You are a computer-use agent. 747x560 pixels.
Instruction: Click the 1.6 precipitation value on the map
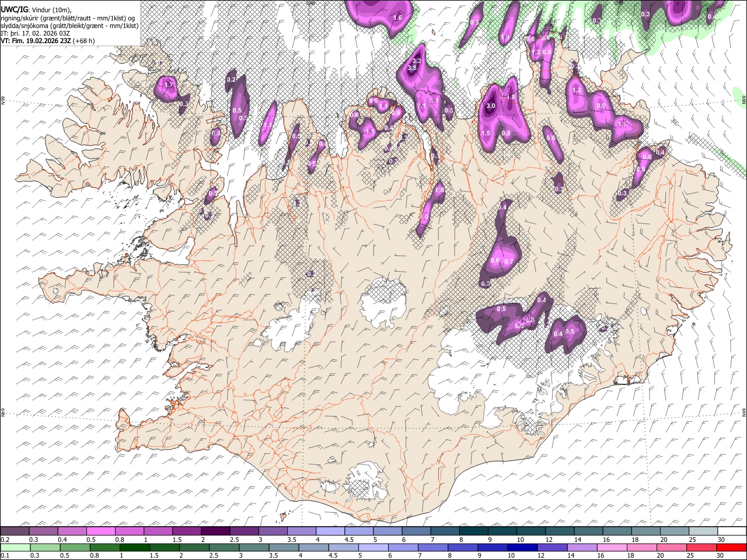[398, 18]
